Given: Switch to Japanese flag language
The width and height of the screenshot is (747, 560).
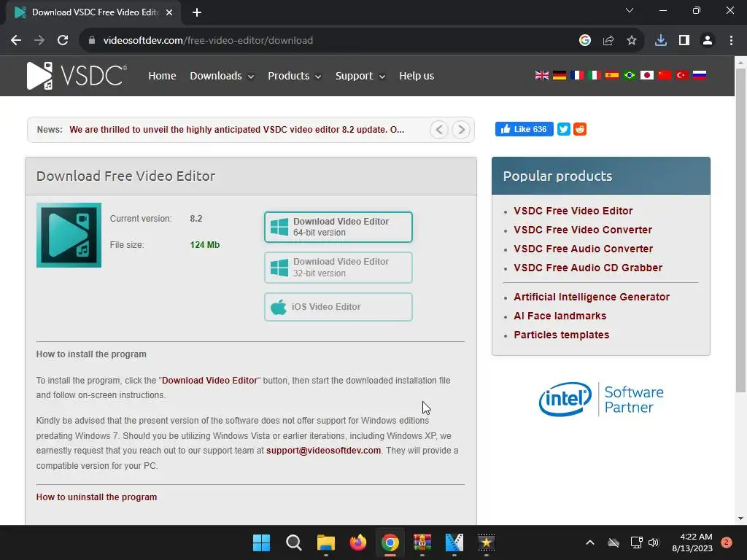Looking at the screenshot, I should (646, 75).
